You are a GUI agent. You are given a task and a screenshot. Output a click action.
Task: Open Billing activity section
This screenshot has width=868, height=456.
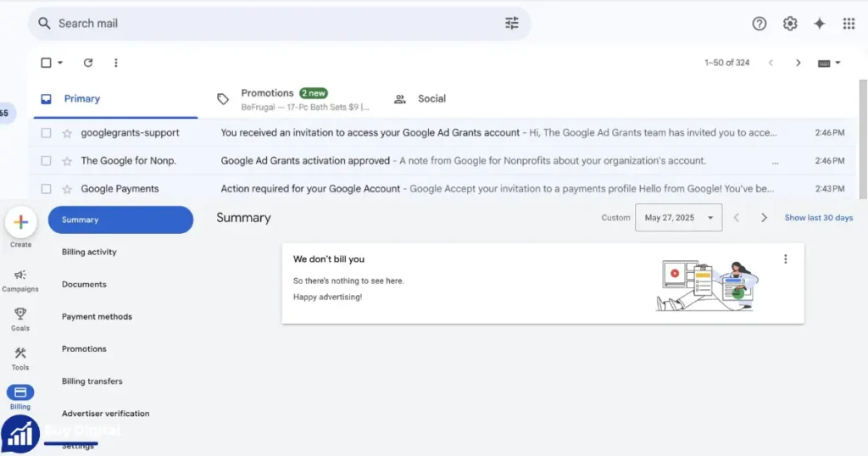point(89,252)
